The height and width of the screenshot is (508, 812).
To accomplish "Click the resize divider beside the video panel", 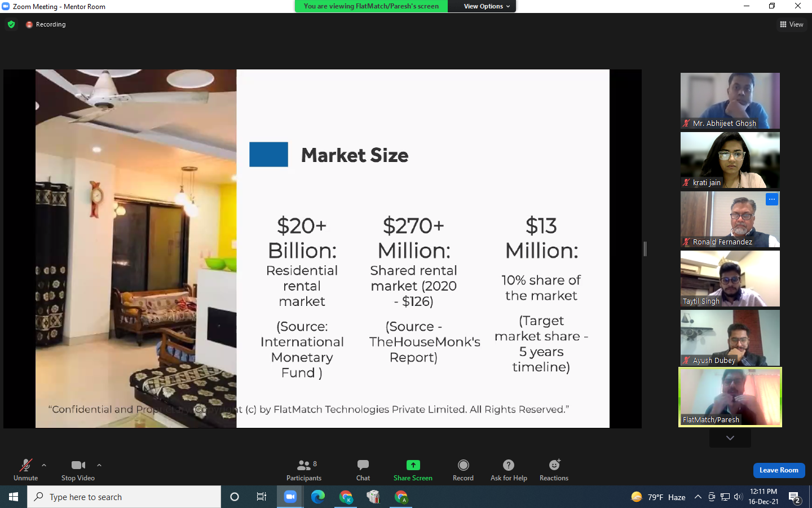I will pyautogui.click(x=645, y=248).
